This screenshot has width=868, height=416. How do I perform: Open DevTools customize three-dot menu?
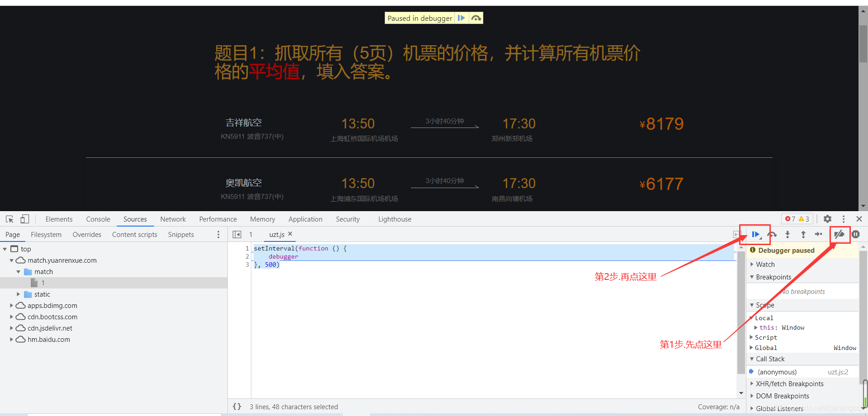pos(844,219)
